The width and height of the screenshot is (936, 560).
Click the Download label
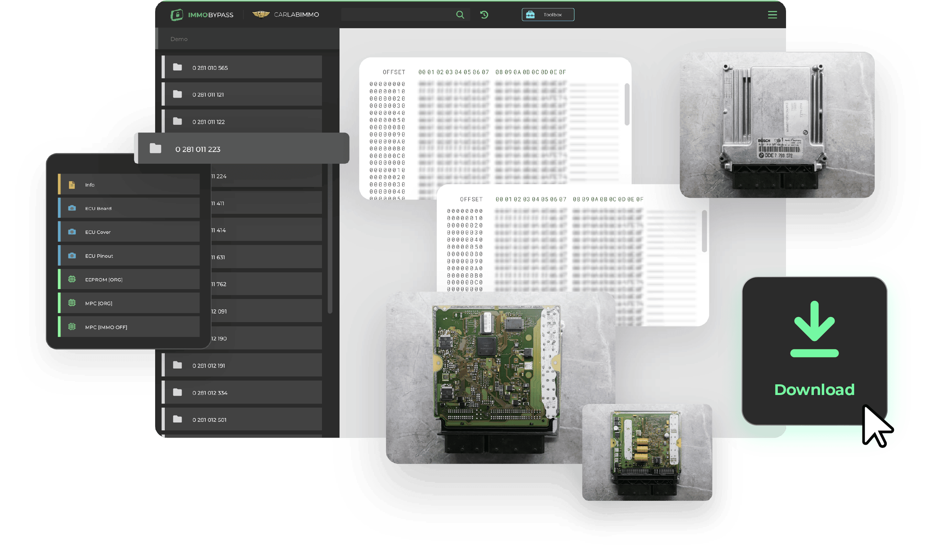click(x=814, y=390)
